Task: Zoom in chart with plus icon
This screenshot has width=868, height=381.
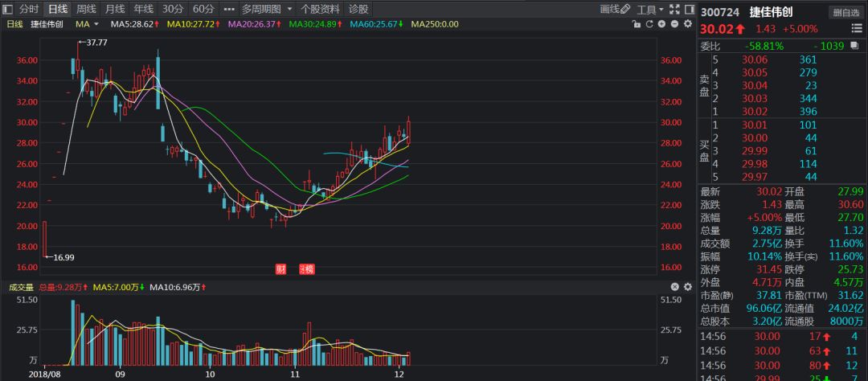Action: (x=661, y=24)
